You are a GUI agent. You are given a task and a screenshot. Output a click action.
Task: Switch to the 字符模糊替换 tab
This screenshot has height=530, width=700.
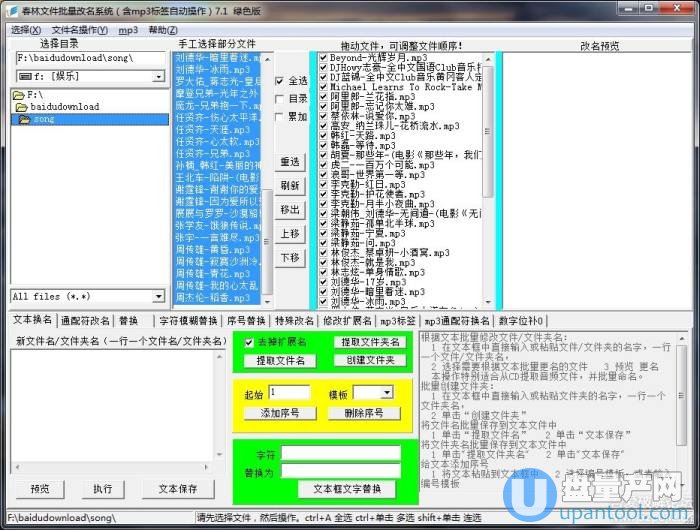[x=188, y=321]
